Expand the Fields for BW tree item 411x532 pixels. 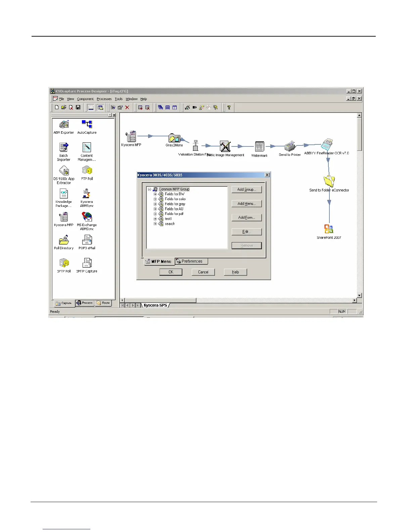(155, 194)
